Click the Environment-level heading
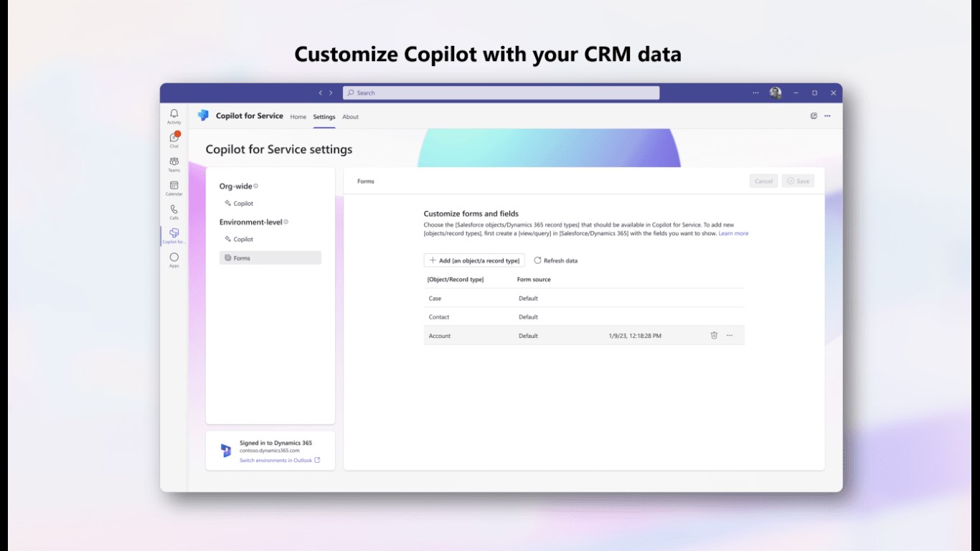980x551 pixels. pos(251,222)
